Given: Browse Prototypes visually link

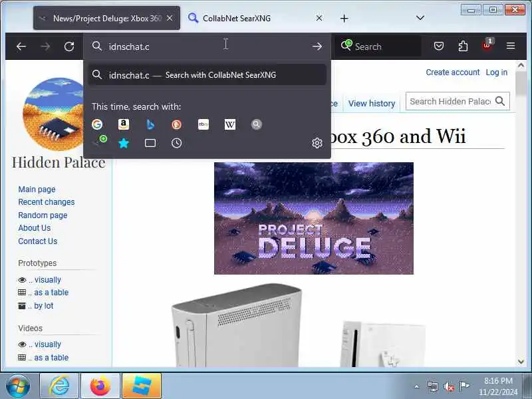Looking at the screenshot, I should pos(47,280).
